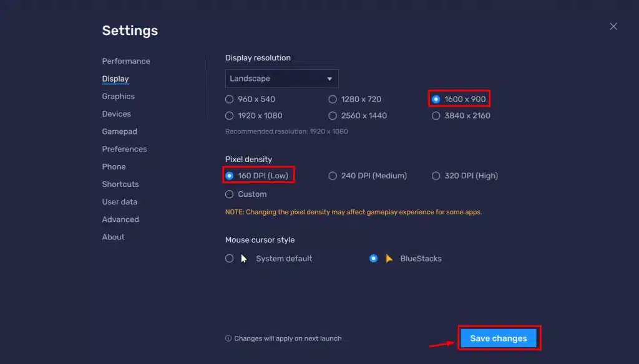The height and width of the screenshot is (364, 639).
Task: Click the system default arrow cursor icon
Action: (x=244, y=259)
